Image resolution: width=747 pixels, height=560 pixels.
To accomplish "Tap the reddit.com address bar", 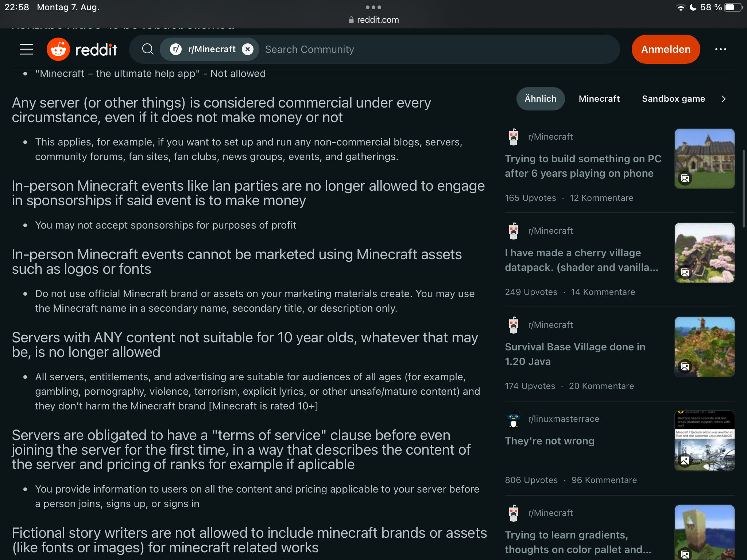I will point(373,20).
